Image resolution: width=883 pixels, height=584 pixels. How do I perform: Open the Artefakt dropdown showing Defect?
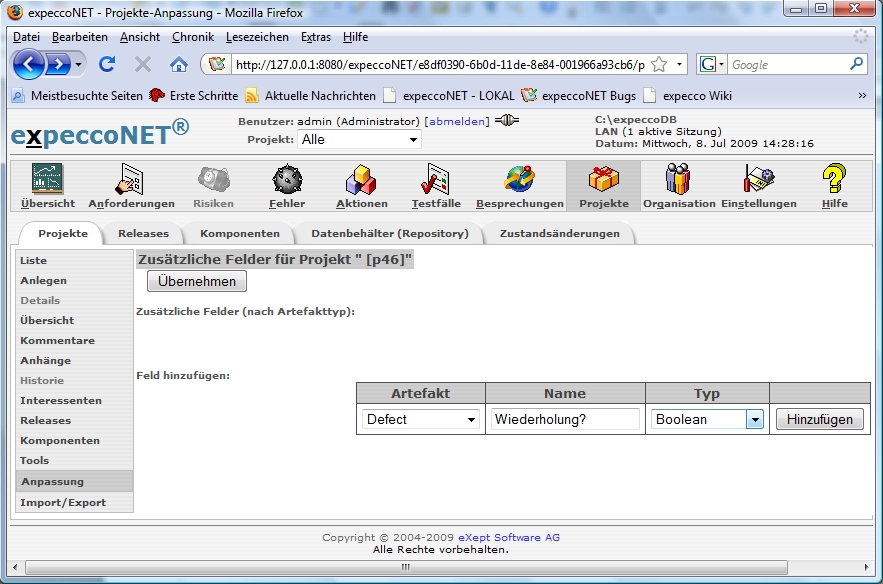(421, 420)
